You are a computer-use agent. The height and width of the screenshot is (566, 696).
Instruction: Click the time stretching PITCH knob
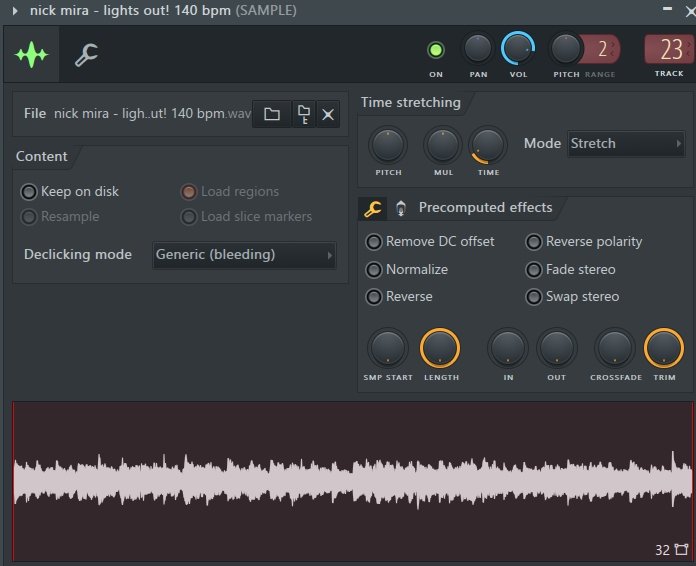[388, 146]
